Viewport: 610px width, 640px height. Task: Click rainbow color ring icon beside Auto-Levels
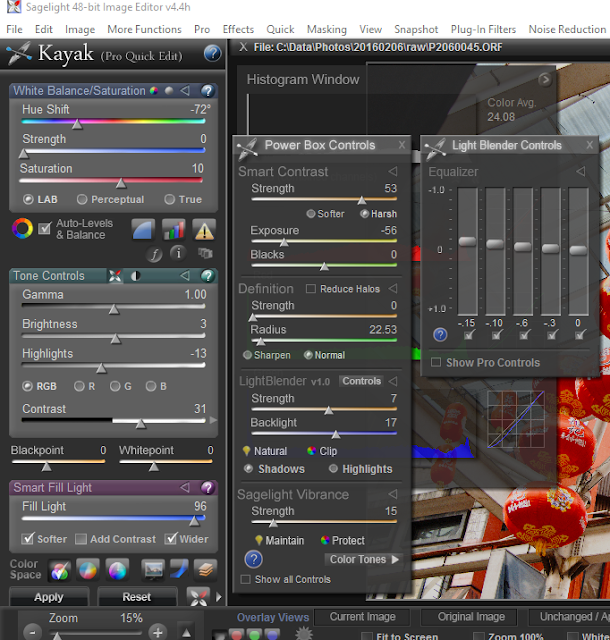(22, 228)
